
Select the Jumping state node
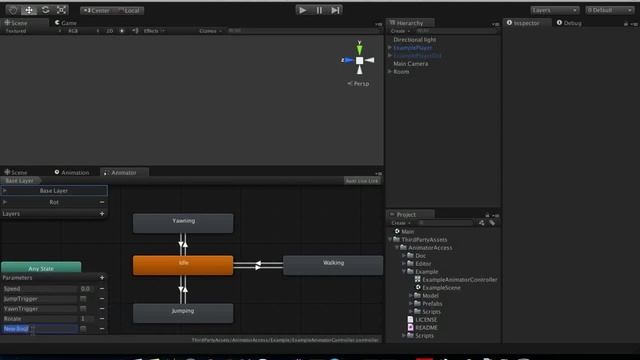click(x=183, y=313)
